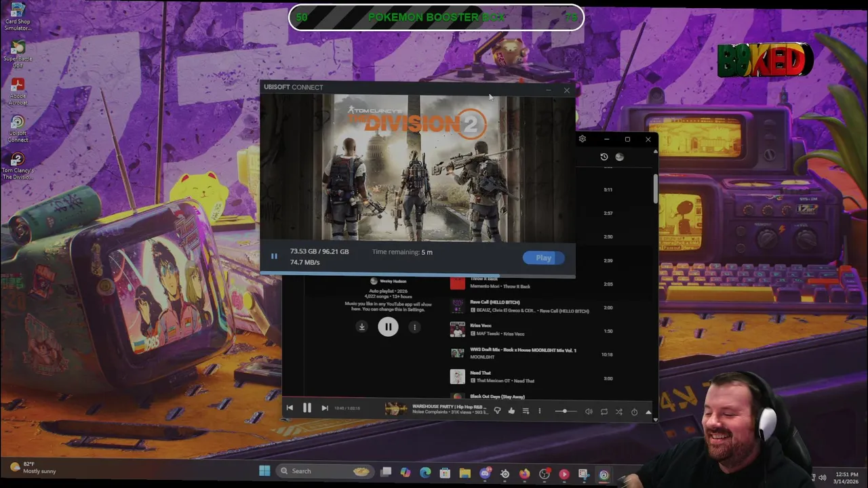Screen dimensions: 868x488
Task: Open Discord from the taskbar
Action: pos(485,474)
